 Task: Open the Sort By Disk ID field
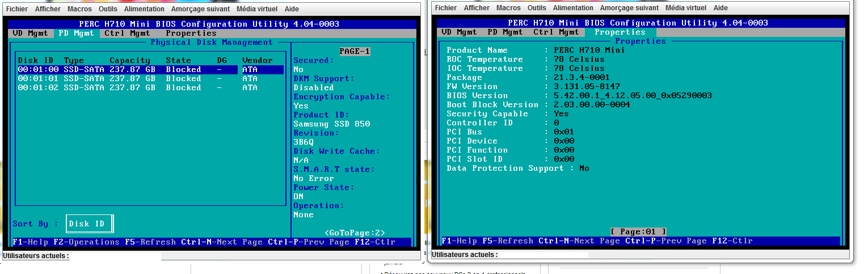point(90,224)
